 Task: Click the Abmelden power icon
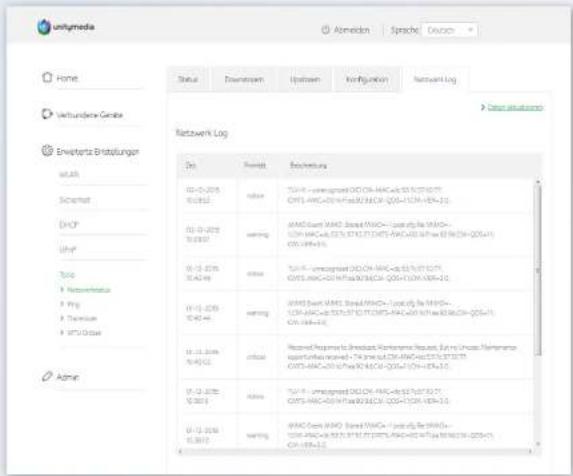point(325,30)
